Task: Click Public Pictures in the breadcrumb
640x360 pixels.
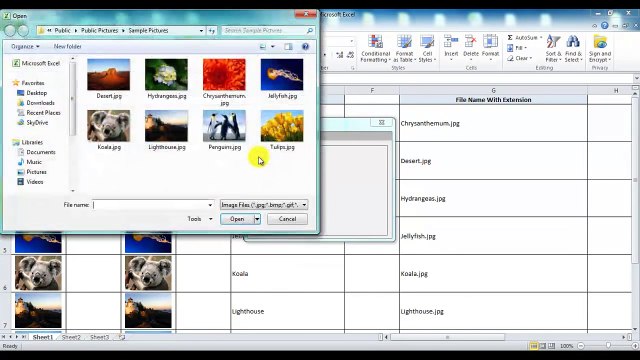Action: [x=99, y=31]
